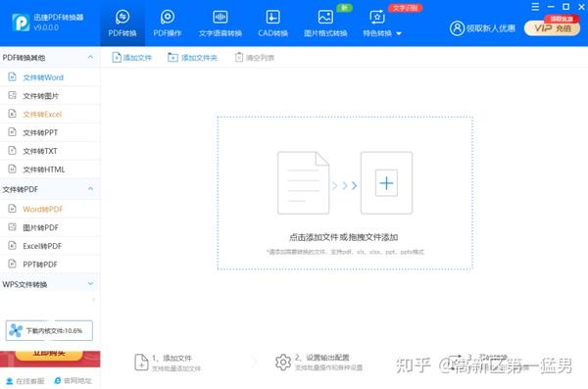Click 添加文件 in the toolbar
The width and height of the screenshot is (588, 389).
(x=132, y=58)
